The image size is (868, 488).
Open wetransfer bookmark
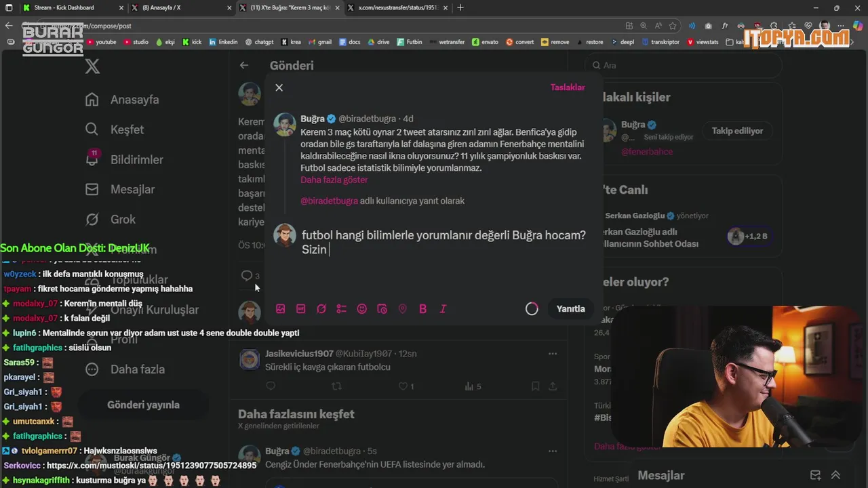[x=447, y=42]
